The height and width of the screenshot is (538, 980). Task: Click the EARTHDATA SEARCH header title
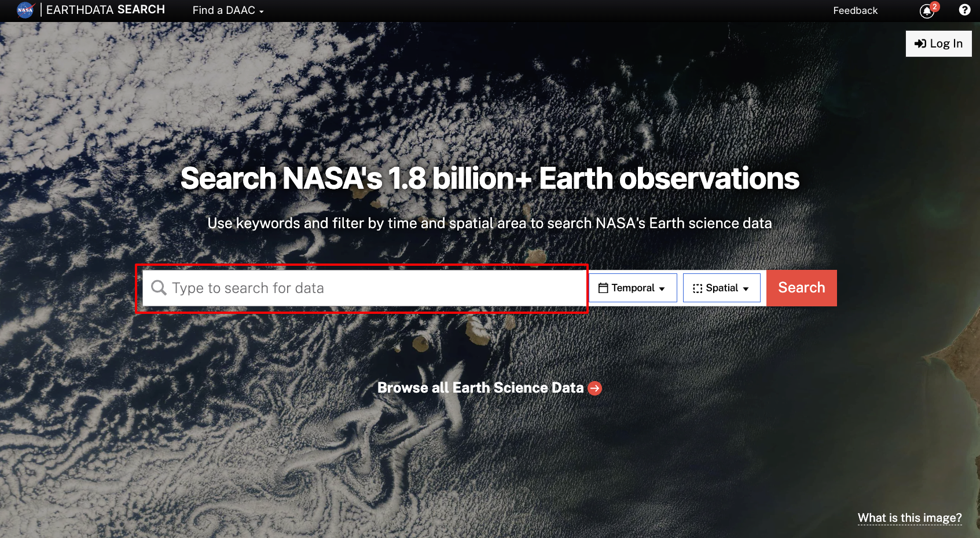pos(105,10)
